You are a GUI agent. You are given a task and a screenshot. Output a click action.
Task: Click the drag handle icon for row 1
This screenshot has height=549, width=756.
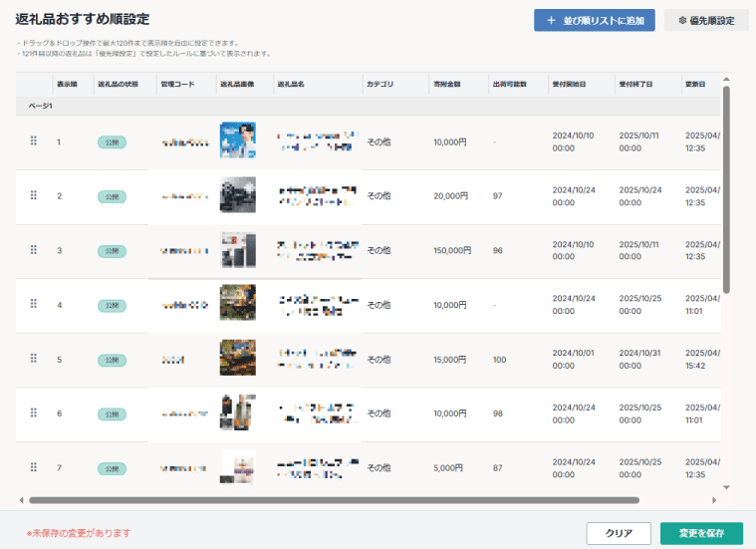(x=34, y=141)
